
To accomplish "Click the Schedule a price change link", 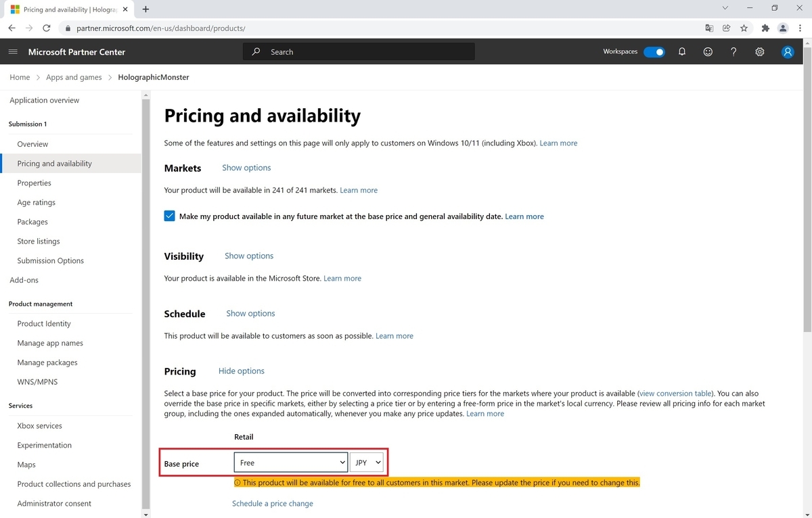I will tap(273, 504).
